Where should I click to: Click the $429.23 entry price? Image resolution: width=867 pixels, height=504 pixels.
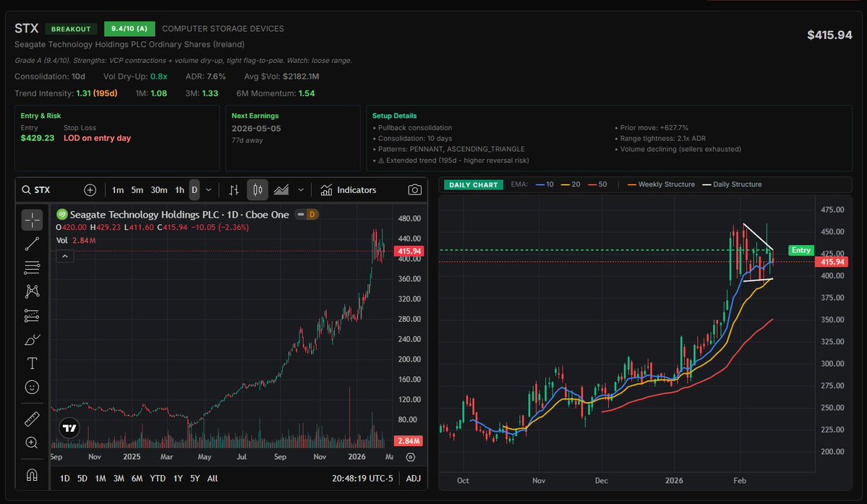click(37, 138)
